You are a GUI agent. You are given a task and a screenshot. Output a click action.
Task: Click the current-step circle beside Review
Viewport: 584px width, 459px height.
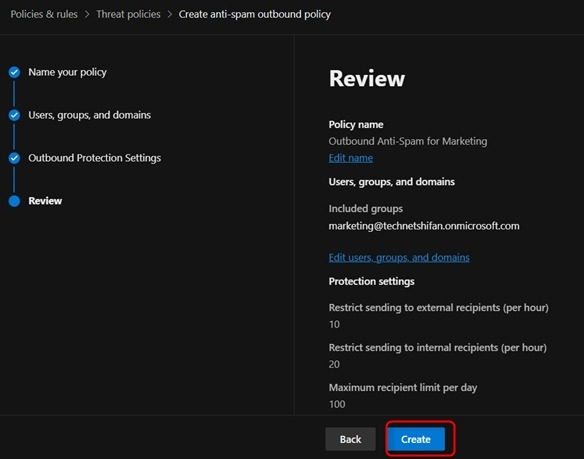[15, 201]
